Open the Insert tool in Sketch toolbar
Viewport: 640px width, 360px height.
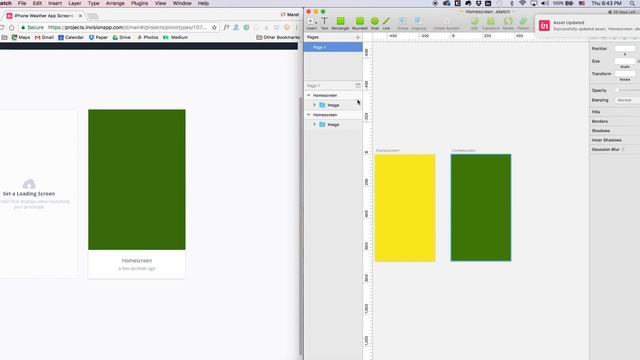pyautogui.click(x=311, y=23)
